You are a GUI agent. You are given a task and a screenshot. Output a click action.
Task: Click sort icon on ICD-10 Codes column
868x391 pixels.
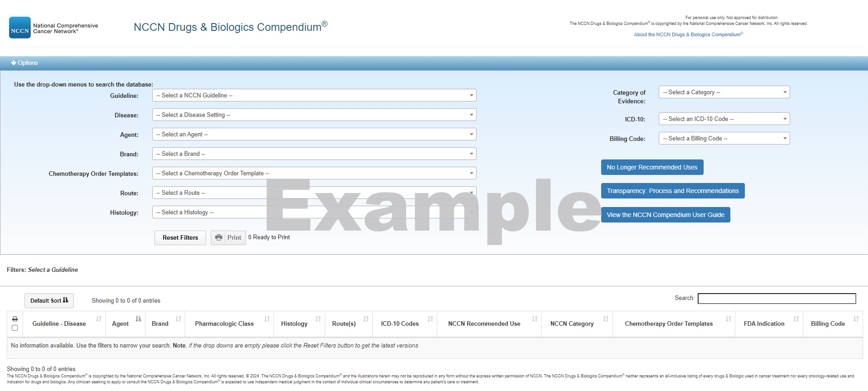pos(430,319)
